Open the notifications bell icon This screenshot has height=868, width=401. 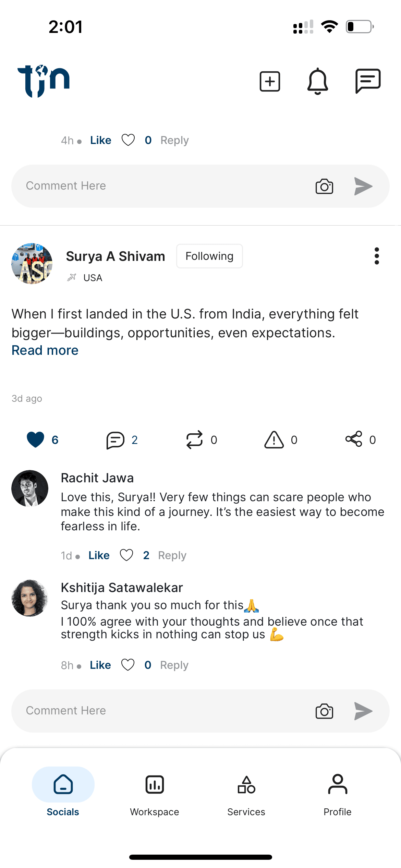point(318,81)
